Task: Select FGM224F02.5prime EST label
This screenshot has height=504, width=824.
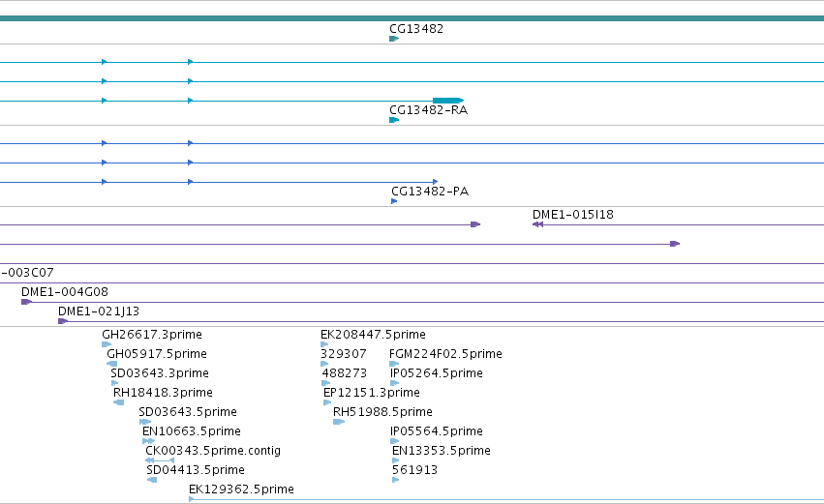Action: [445, 354]
